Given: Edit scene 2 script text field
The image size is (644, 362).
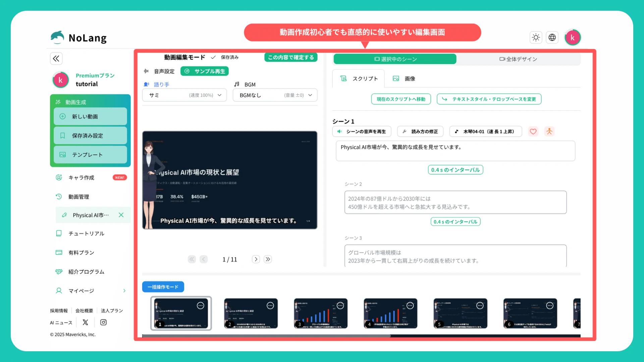Looking at the screenshot, I should point(455,202).
